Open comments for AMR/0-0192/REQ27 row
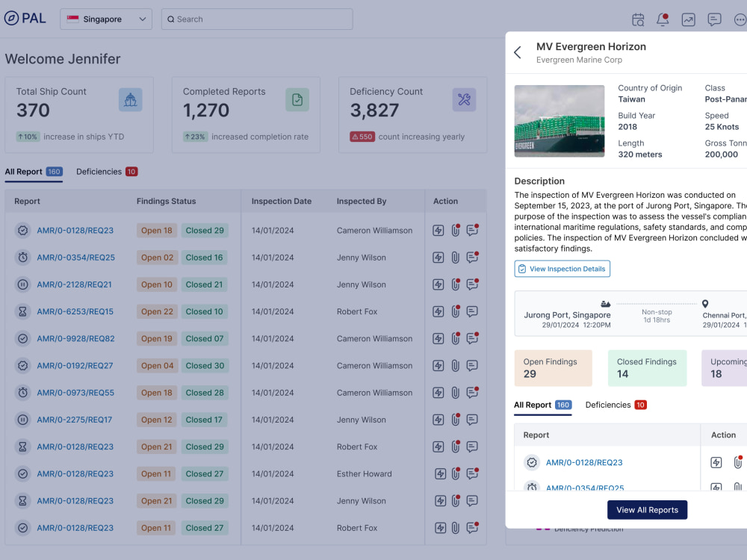The image size is (747, 560). tap(472, 366)
